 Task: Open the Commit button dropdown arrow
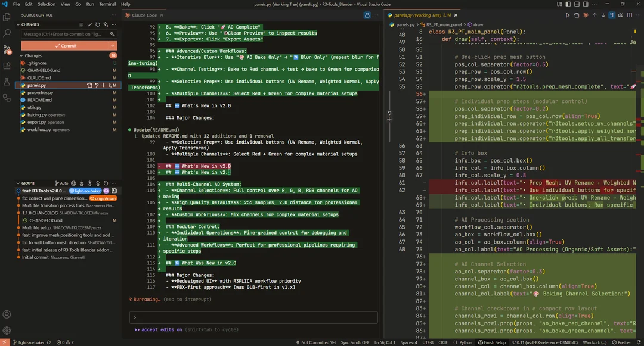coord(113,46)
